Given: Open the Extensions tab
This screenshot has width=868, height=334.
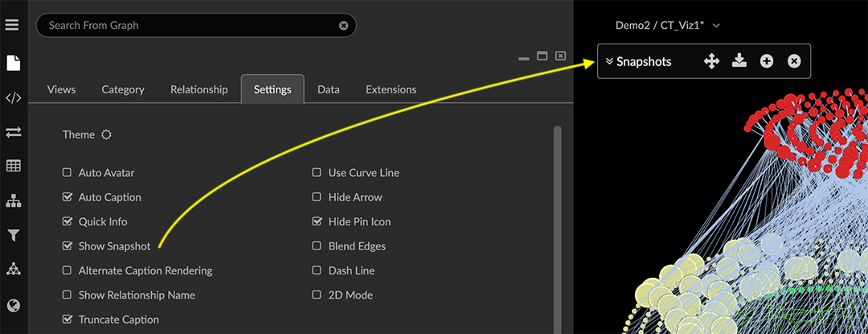Looking at the screenshot, I should coord(391,89).
